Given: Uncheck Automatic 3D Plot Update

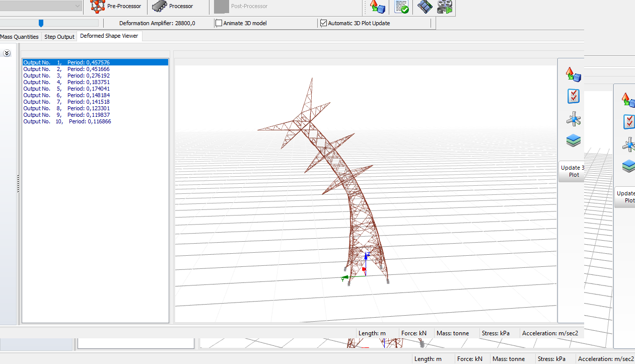Looking at the screenshot, I should click(x=323, y=23).
